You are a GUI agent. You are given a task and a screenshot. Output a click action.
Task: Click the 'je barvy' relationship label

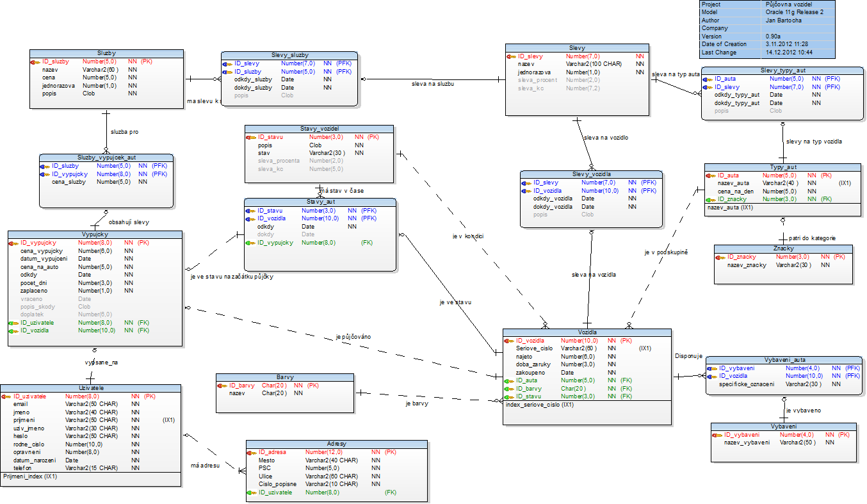point(416,403)
